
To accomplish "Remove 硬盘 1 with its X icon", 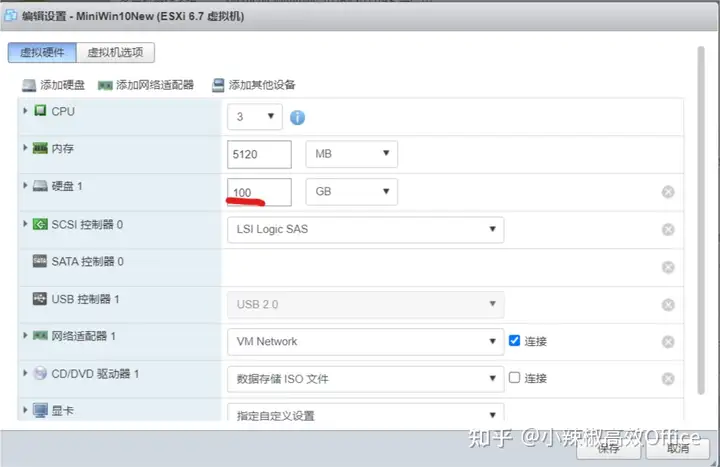I will (x=668, y=192).
